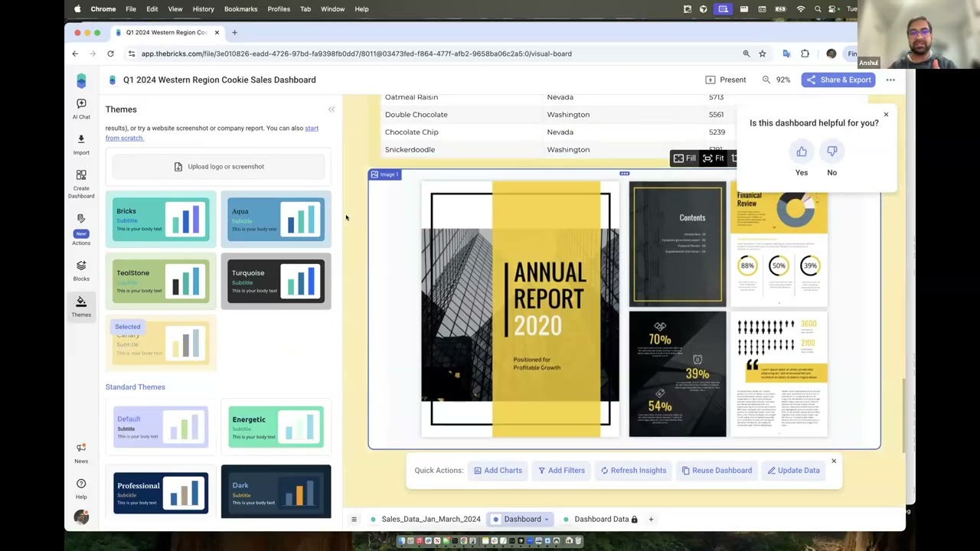Apply the Bricks theme

click(x=161, y=219)
